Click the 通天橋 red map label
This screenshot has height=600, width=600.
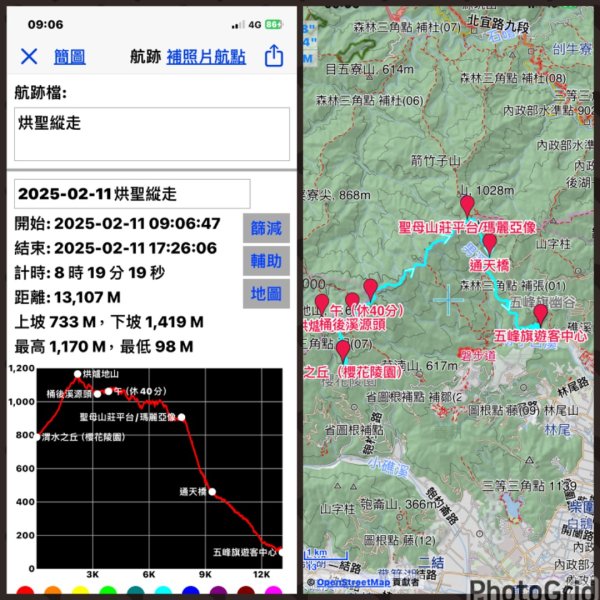(489, 265)
